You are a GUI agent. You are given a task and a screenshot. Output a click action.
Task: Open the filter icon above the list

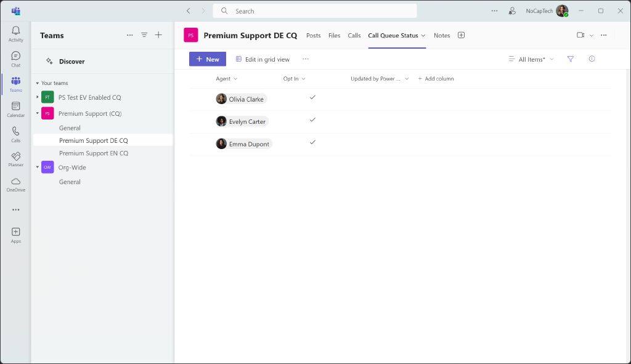(570, 59)
